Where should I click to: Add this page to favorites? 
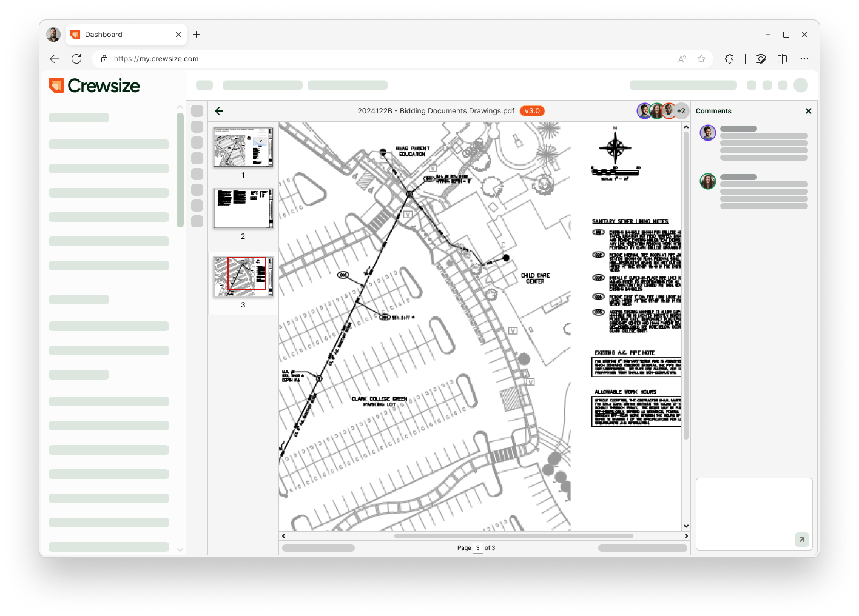[701, 59]
